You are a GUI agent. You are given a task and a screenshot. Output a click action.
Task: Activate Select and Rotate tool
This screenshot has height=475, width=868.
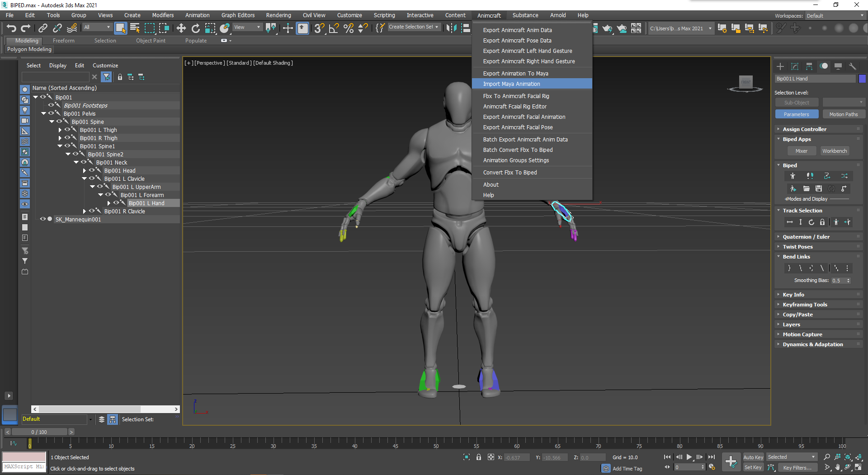point(195,28)
